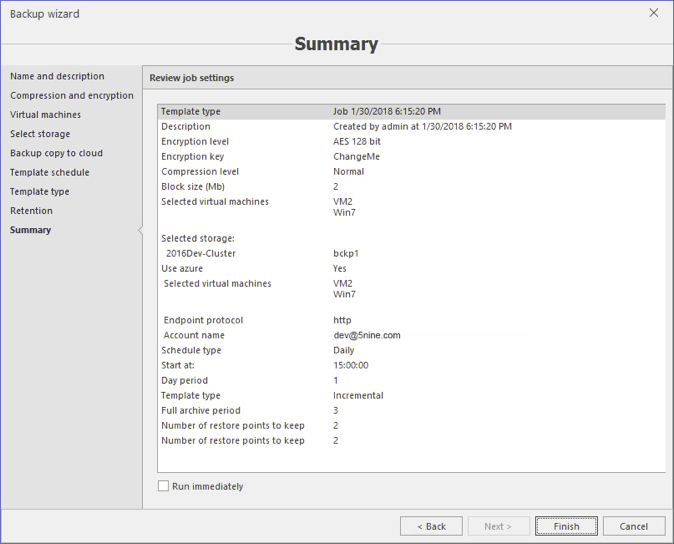The height and width of the screenshot is (544, 674).
Task: Jump to the Retention step
Action: click(31, 211)
